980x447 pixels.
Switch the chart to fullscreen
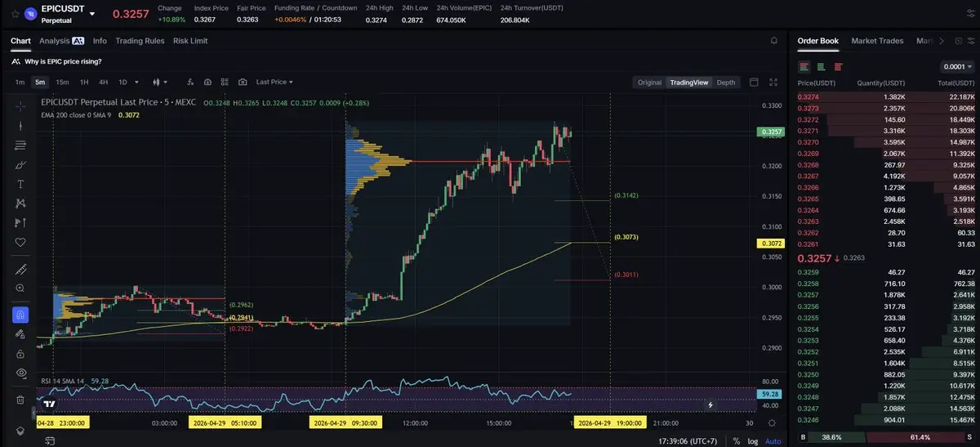coord(773,82)
